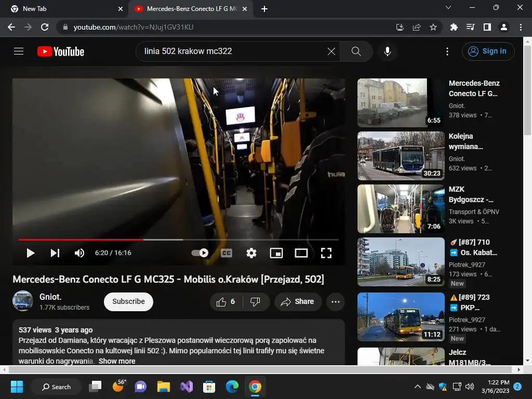
Task: Open the Chrome profile icon
Action: [x=504, y=27]
